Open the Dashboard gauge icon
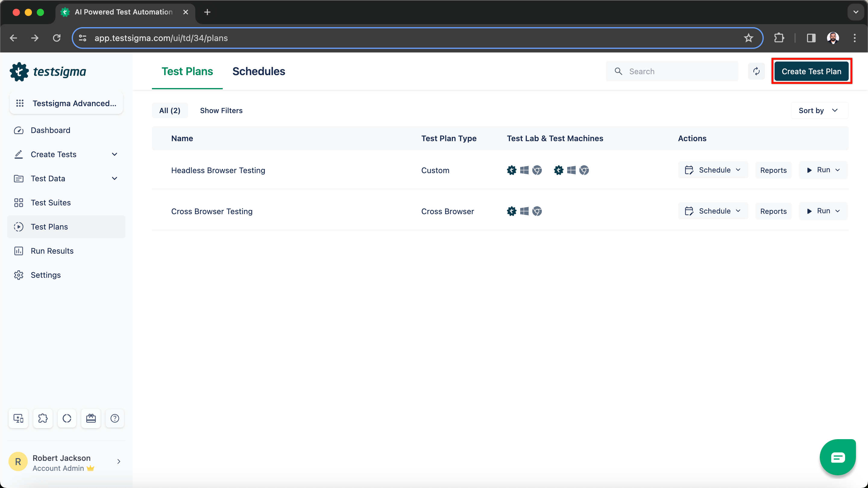This screenshot has width=868, height=488. (x=18, y=130)
